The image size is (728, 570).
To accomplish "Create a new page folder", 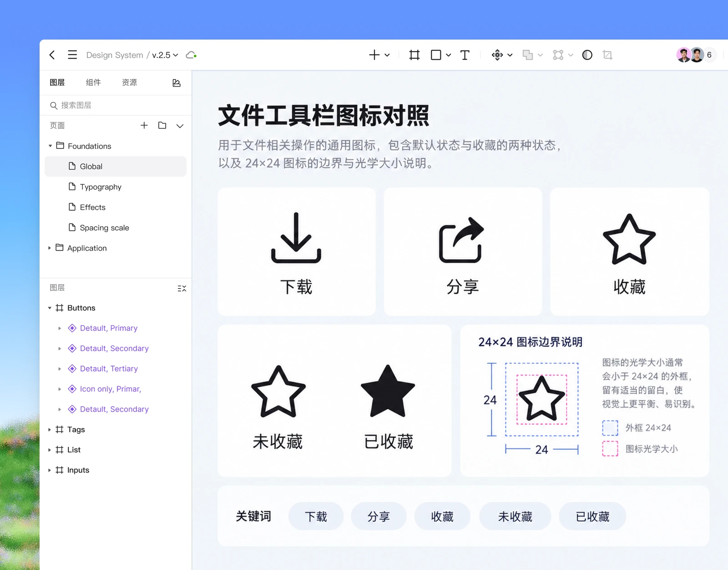I will click(162, 125).
